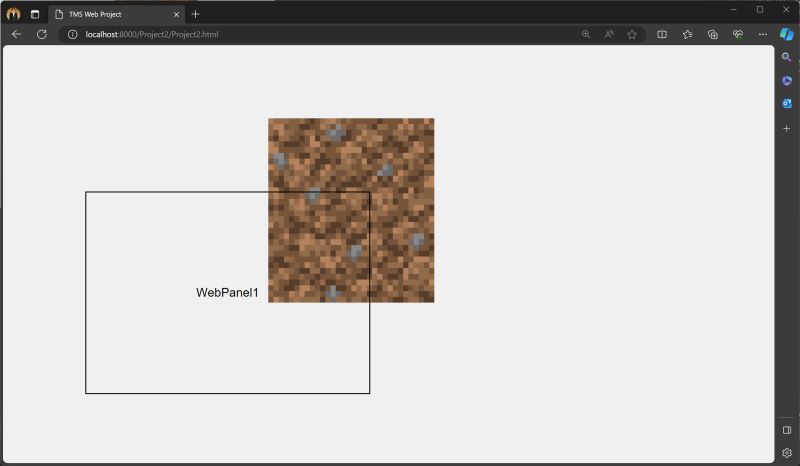Click the dirt block texture image
Image resolution: width=800 pixels, height=466 pixels.
coord(351,210)
